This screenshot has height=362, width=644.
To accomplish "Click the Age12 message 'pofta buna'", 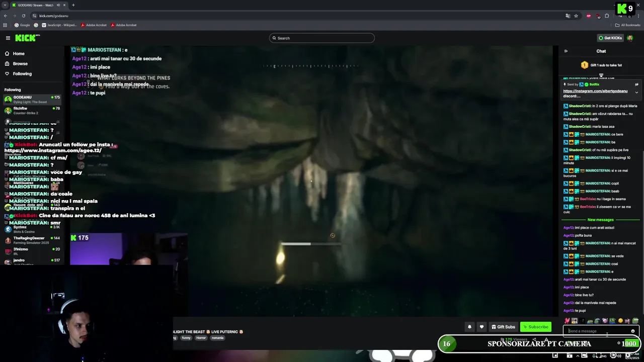I will pyautogui.click(x=583, y=235).
